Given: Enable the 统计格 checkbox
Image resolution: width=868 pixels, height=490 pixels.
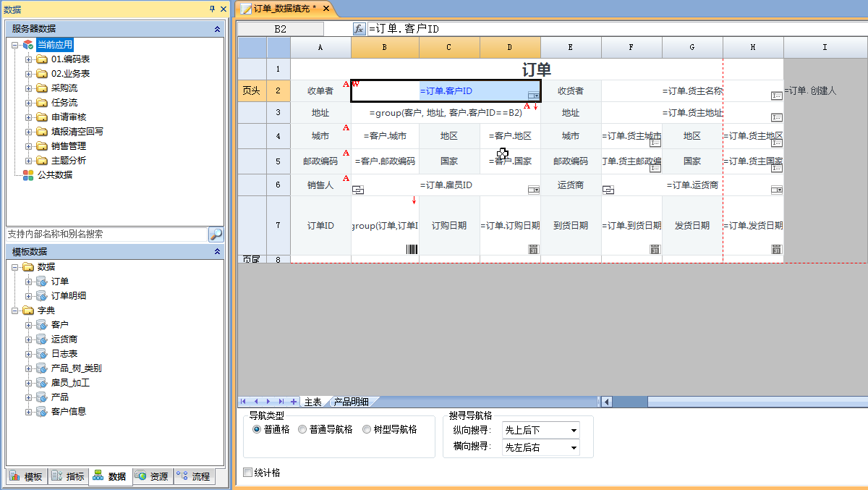Looking at the screenshot, I should coord(248,473).
